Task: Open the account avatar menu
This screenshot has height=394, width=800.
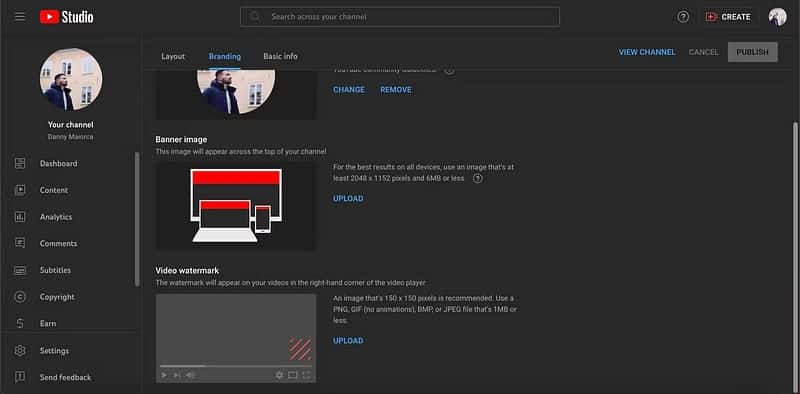Action: click(x=778, y=17)
